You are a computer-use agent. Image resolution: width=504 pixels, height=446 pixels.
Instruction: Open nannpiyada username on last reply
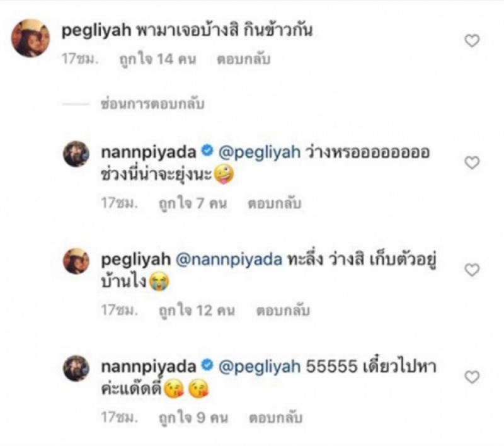(149, 367)
